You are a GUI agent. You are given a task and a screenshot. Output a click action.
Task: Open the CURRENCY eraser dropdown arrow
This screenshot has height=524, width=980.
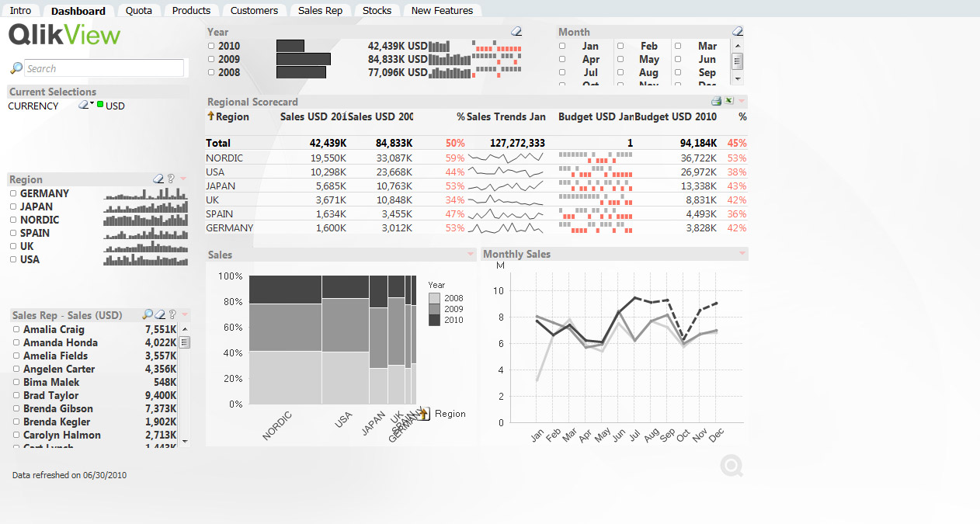[x=92, y=103]
